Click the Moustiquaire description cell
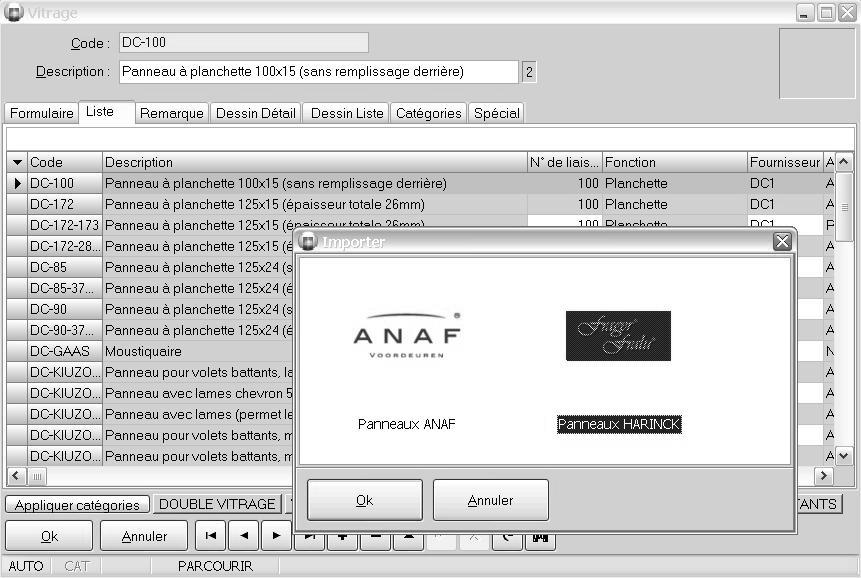The image size is (861, 578). [x=198, y=351]
